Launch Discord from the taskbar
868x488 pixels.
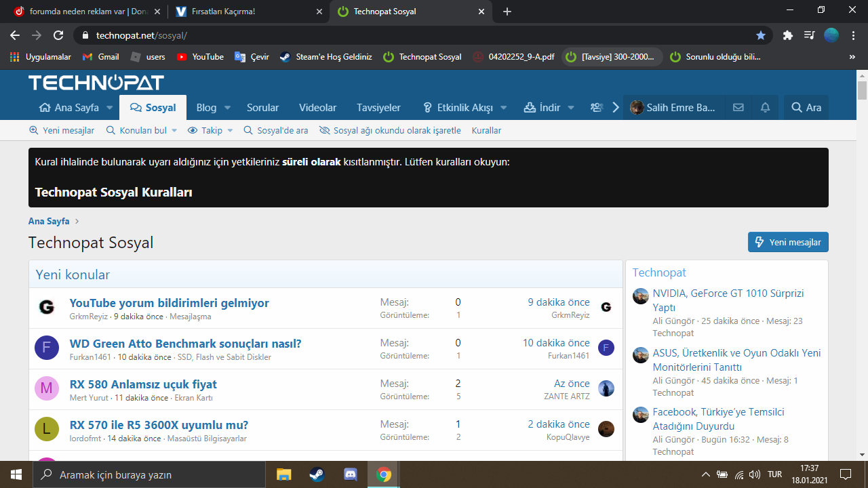[351, 474]
